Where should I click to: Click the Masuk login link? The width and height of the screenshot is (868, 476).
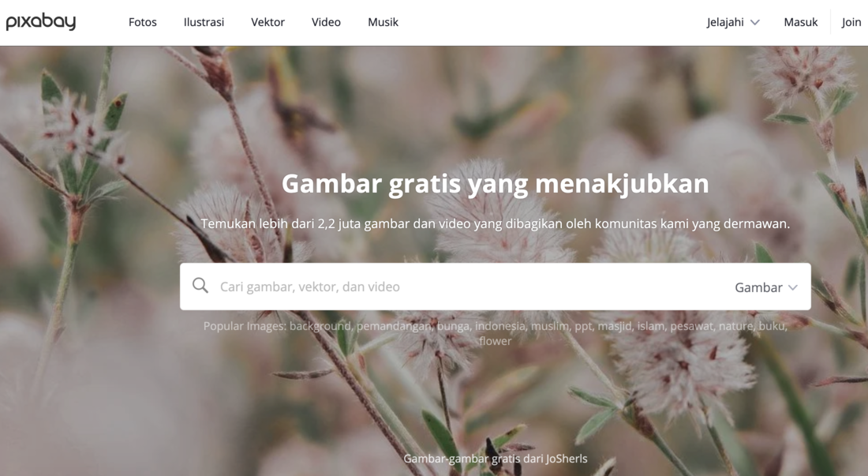pyautogui.click(x=800, y=22)
